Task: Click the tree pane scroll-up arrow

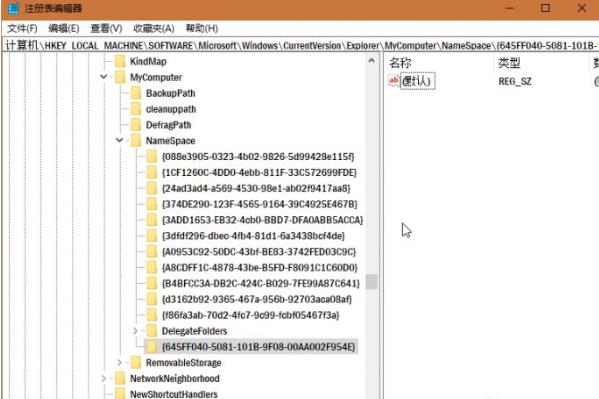Action: coord(372,61)
